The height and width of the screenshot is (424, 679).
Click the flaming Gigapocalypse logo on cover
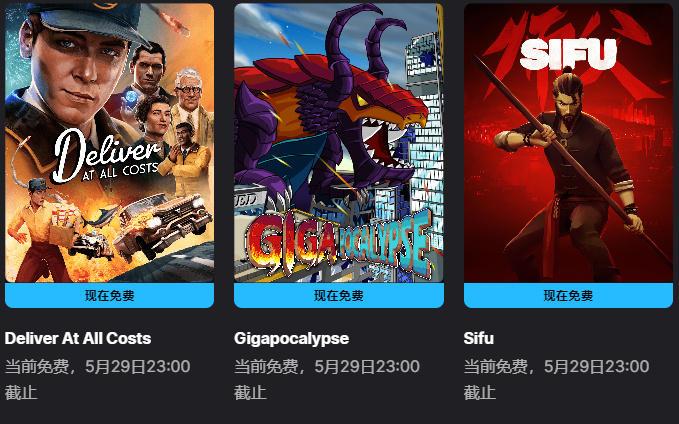339,243
